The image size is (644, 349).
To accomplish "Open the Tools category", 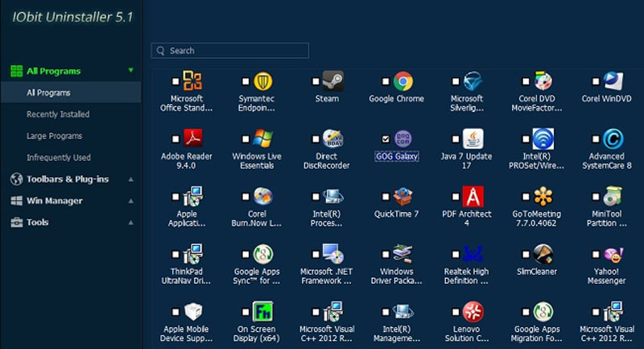I will pos(37,222).
